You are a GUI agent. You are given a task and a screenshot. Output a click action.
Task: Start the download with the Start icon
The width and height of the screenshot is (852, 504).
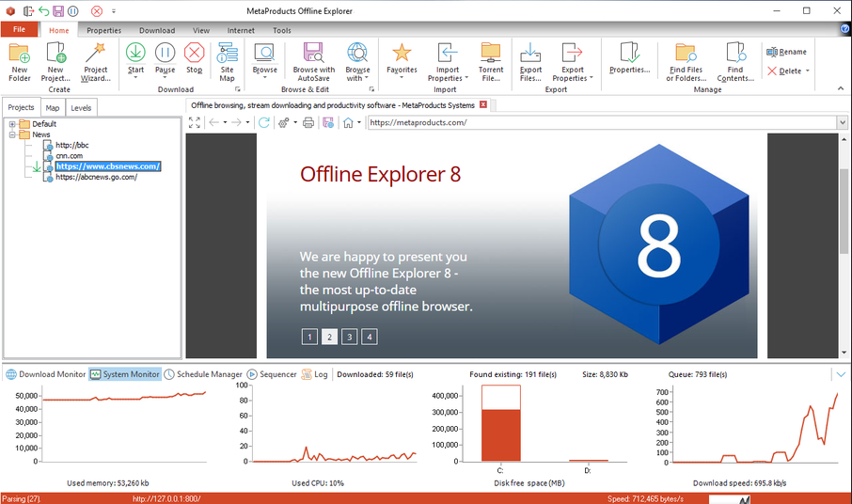click(x=135, y=53)
